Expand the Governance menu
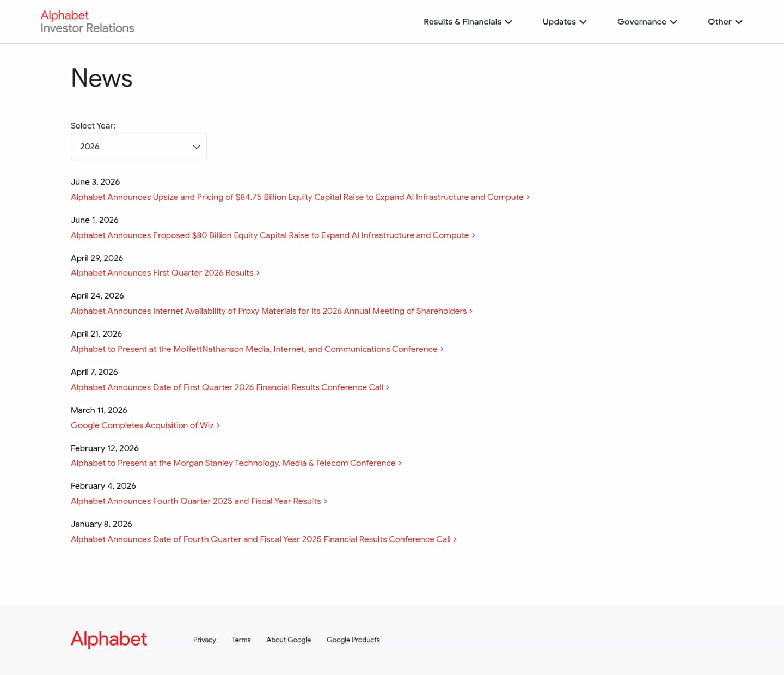784x675 pixels. click(x=647, y=22)
